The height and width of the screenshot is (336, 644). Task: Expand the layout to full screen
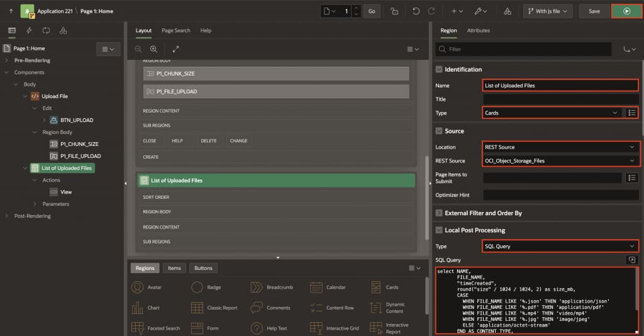tap(175, 49)
